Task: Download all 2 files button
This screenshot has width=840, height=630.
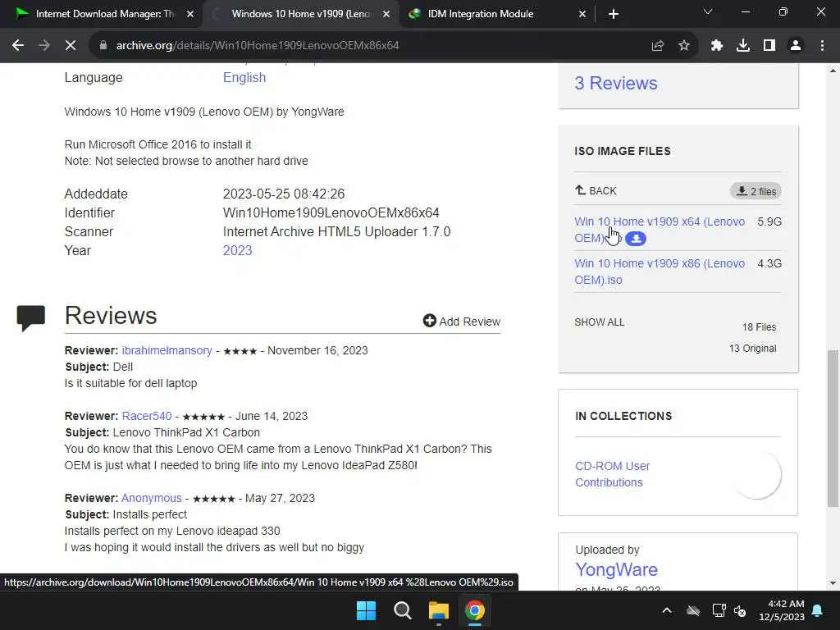Action: [x=756, y=191]
